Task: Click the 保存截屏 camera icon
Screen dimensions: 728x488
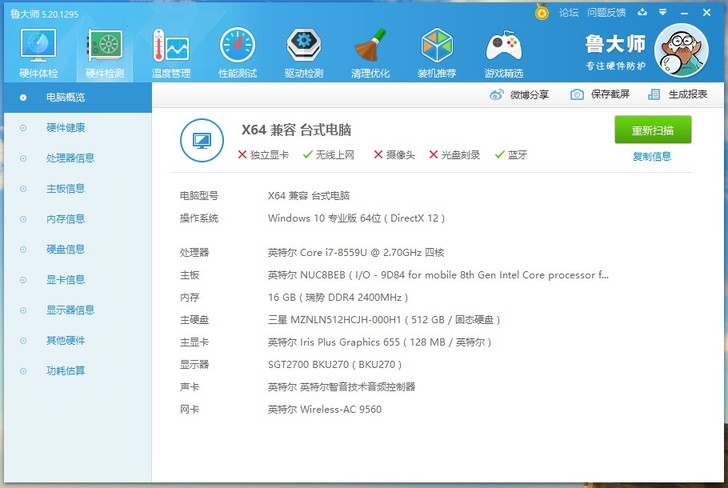Action: (x=577, y=95)
